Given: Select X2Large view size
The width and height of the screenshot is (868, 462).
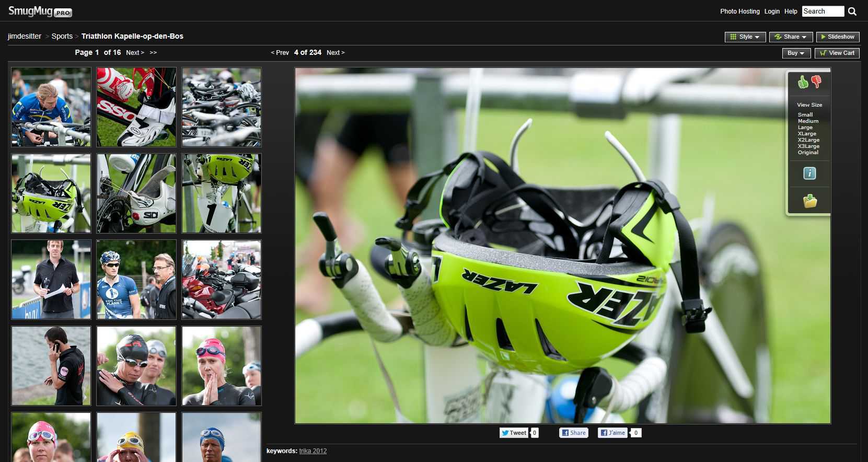Looking at the screenshot, I should (808, 140).
